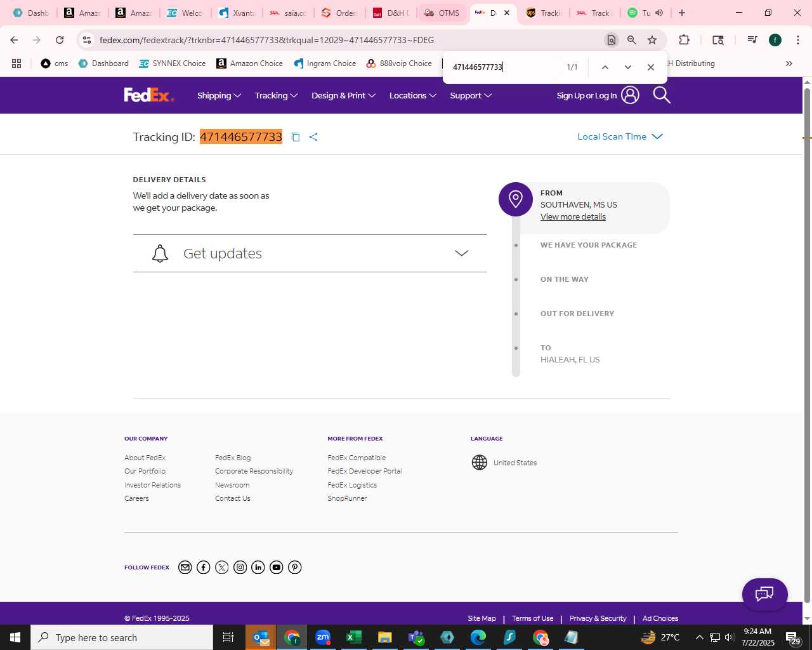Click View more details link
The height and width of the screenshot is (650, 812).
tap(573, 217)
